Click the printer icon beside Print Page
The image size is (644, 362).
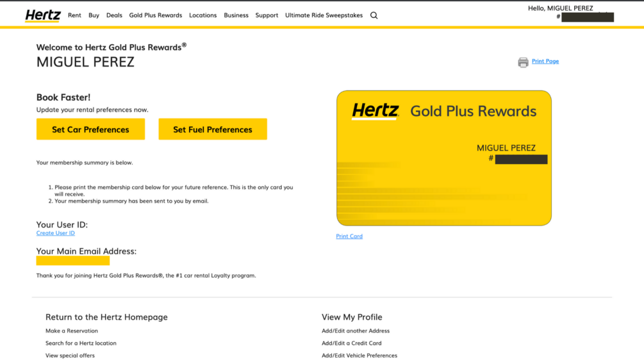click(523, 62)
